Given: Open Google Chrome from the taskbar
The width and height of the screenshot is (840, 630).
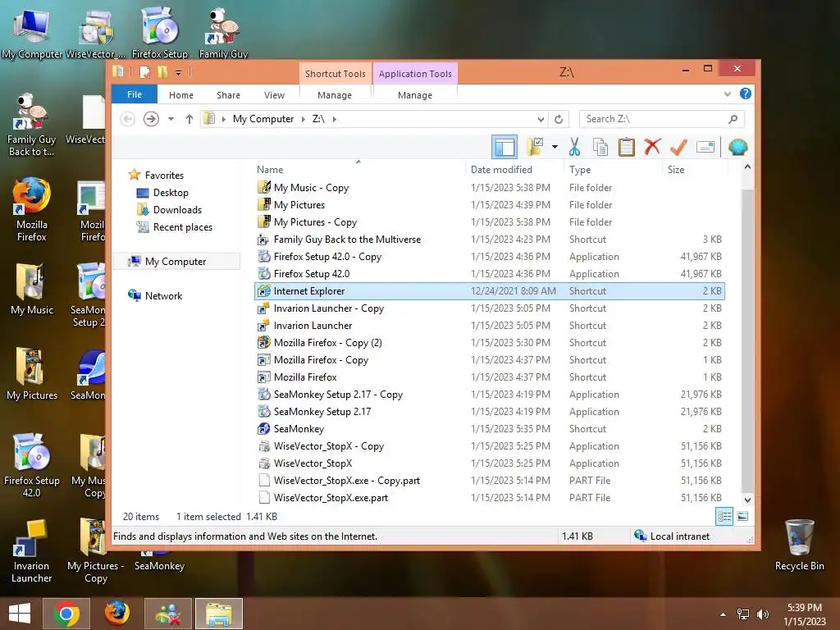Looking at the screenshot, I should [66, 614].
